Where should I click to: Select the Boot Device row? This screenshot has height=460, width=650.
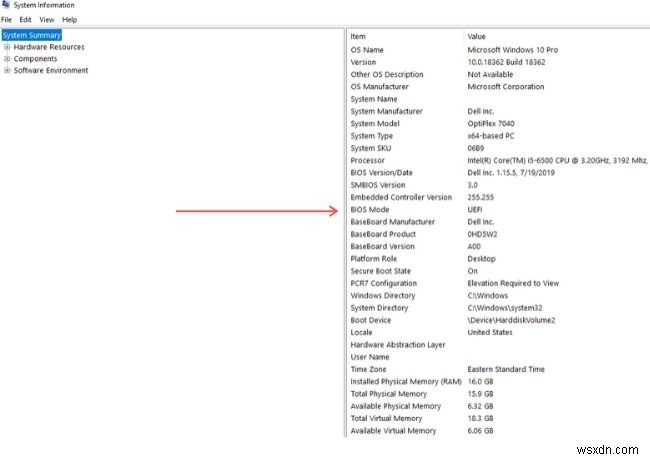[x=371, y=320]
